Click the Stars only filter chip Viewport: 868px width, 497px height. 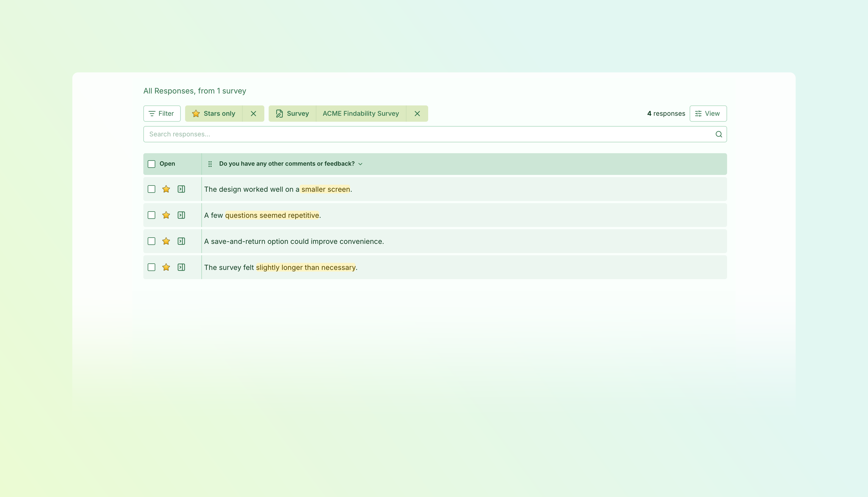tap(214, 114)
